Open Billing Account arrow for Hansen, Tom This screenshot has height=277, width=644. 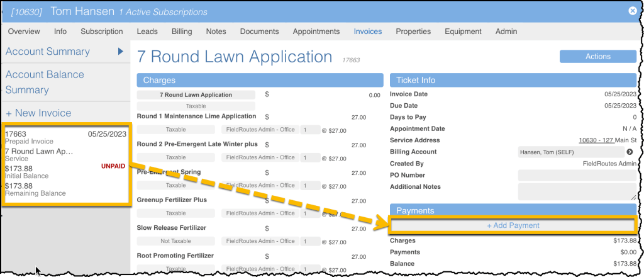click(630, 152)
